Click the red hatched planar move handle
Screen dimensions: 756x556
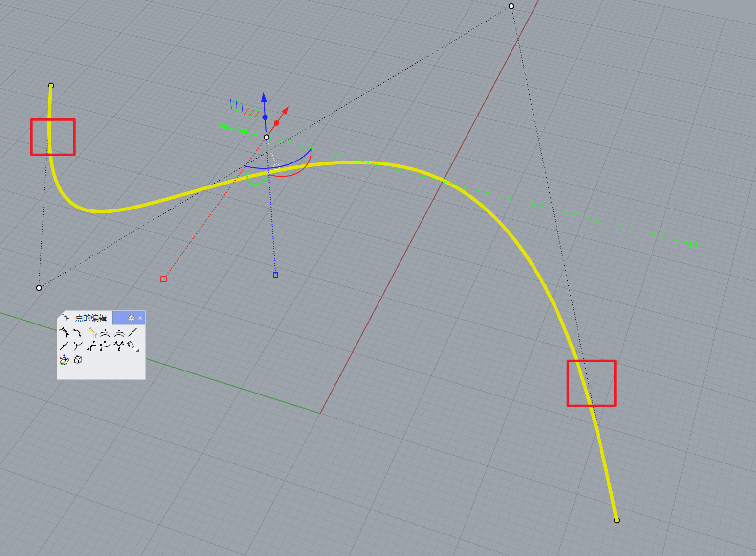pos(252,113)
